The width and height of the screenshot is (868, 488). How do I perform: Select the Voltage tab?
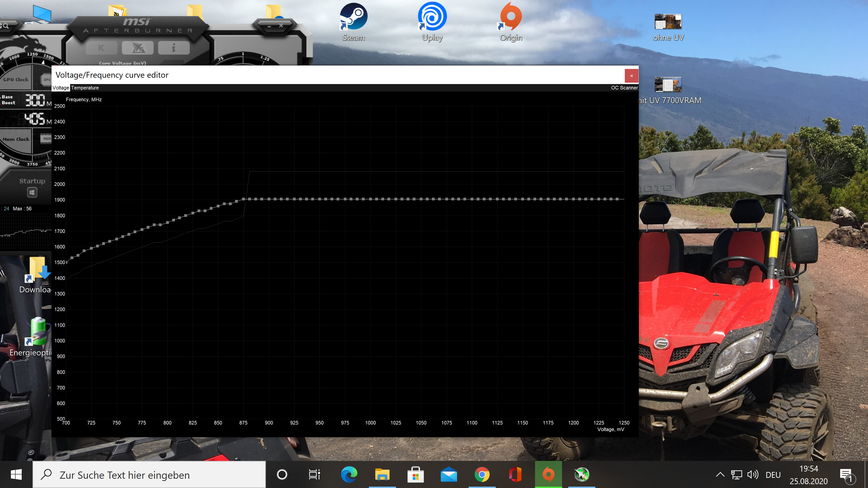coord(61,88)
